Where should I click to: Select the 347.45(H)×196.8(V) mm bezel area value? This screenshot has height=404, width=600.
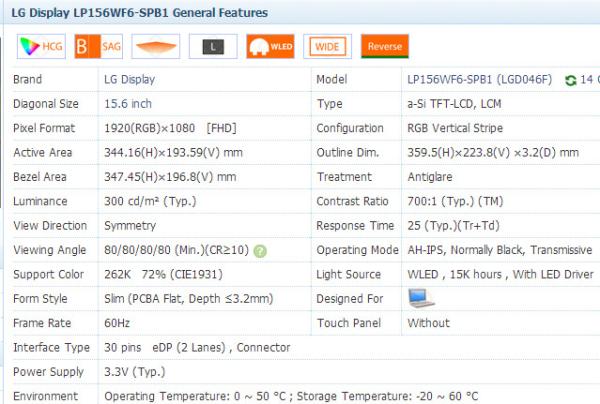[170, 177]
